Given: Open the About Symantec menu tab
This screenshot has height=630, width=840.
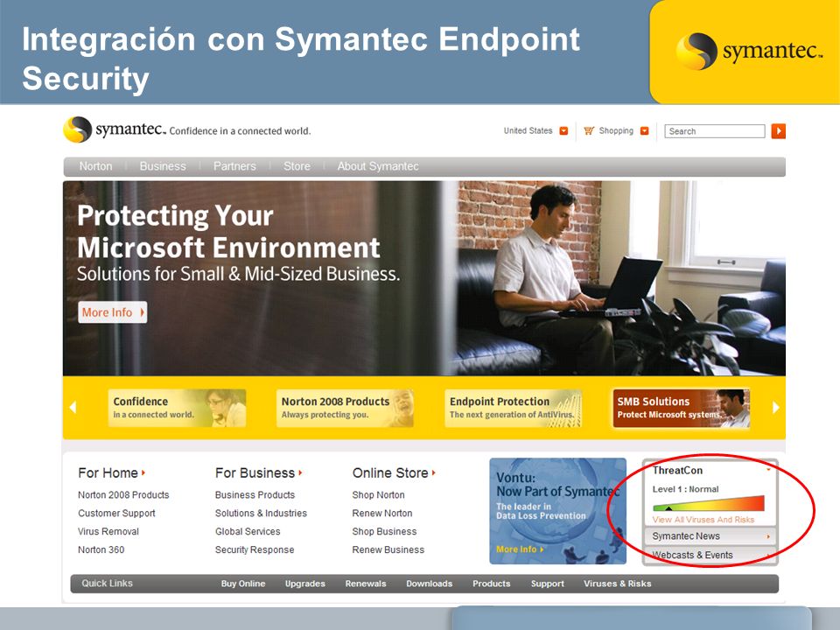Looking at the screenshot, I should point(378,166).
